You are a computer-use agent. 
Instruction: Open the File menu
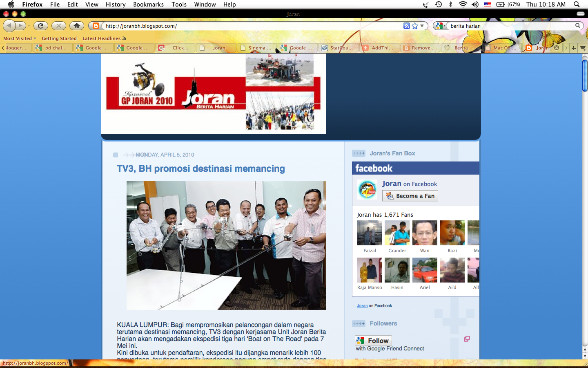pos(55,4)
